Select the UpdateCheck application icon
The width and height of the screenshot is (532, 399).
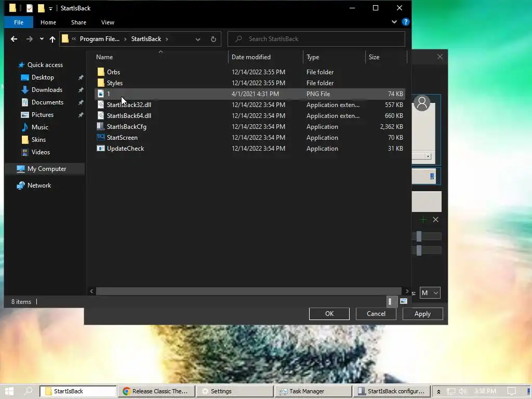pyautogui.click(x=101, y=148)
